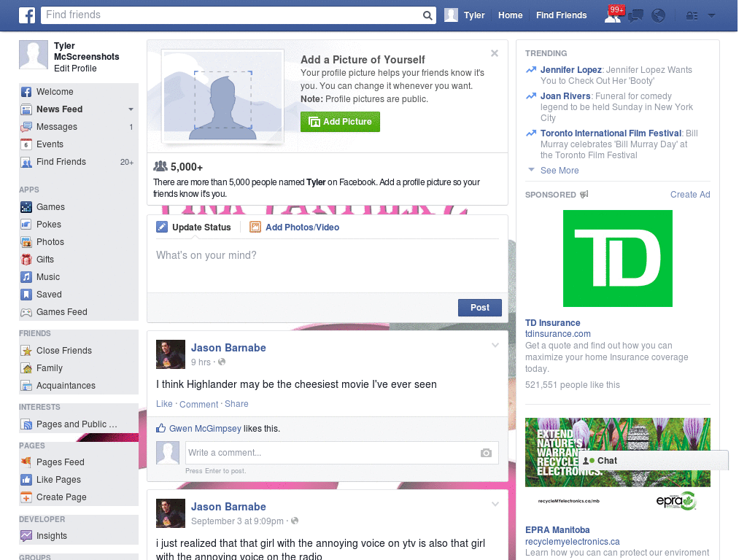747x560 pixels.
Task: Click the tdinsurance.com link
Action: click(557, 334)
